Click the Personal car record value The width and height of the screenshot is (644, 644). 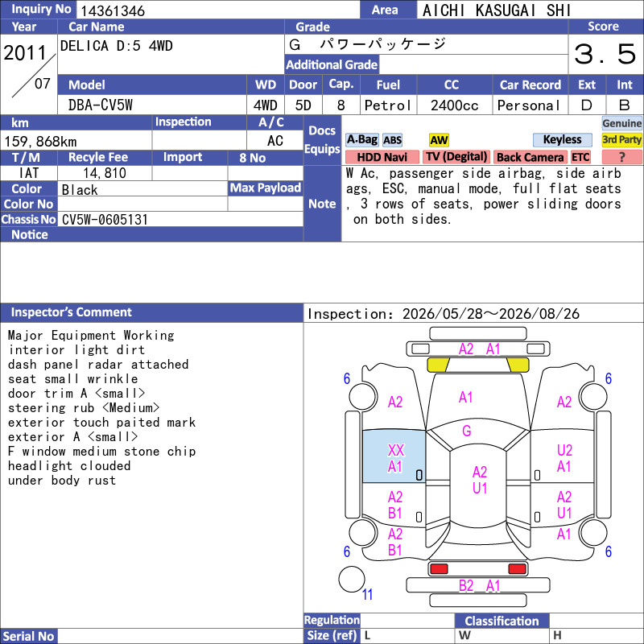point(529,105)
